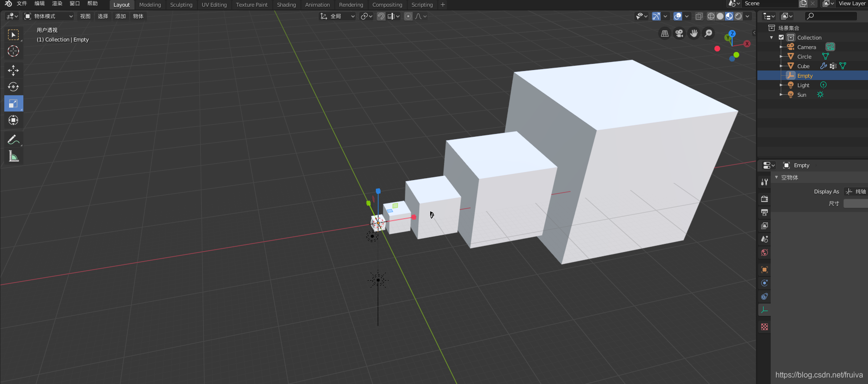Open the World properties tab
The width and height of the screenshot is (868, 384).
coord(765,253)
